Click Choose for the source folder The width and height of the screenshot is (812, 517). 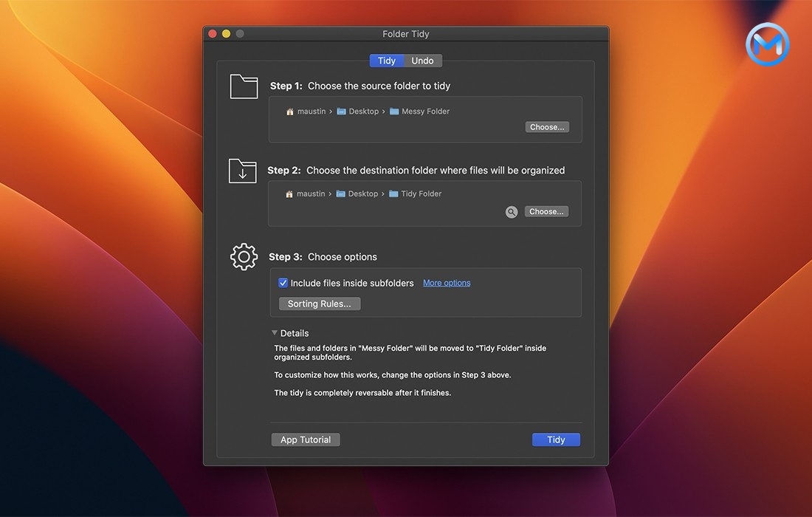(546, 126)
